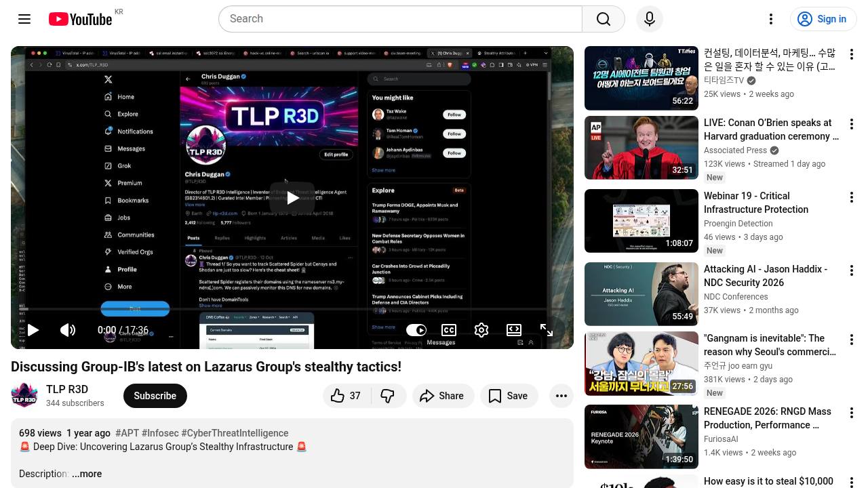The image size is (868, 488).
Task: Switch to theater mode
Action: pos(514,330)
